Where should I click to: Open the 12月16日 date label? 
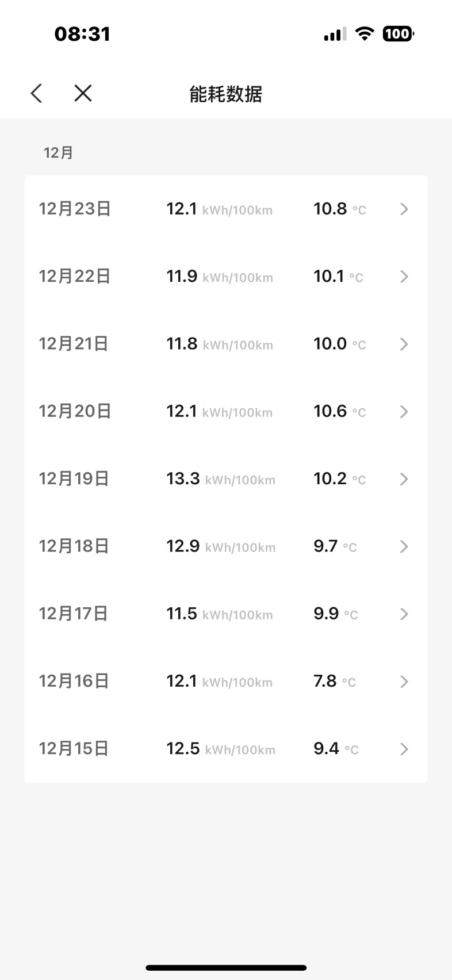[x=74, y=682]
